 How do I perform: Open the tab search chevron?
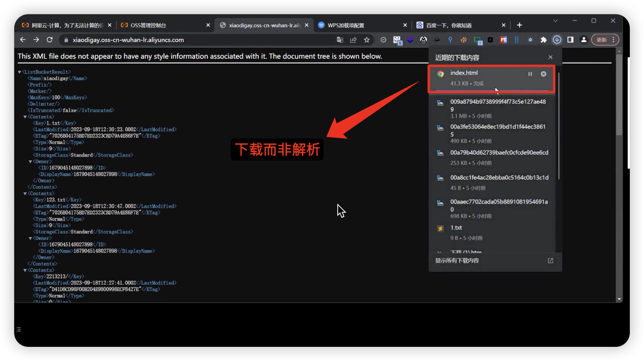click(555, 20)
